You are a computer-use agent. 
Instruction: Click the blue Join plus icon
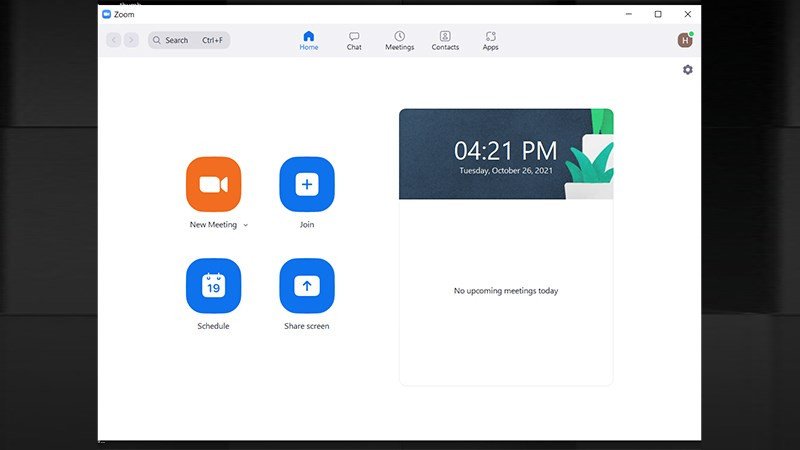[307, 184]
